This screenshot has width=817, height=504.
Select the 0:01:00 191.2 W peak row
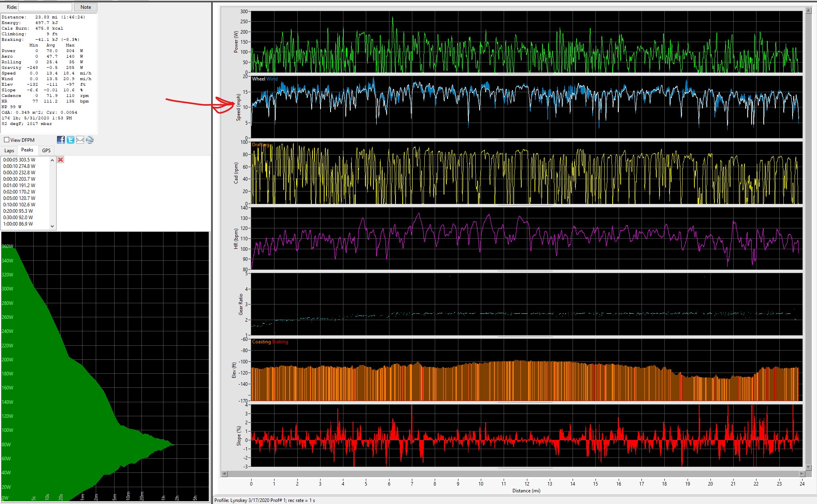click(x=19, y=185)
